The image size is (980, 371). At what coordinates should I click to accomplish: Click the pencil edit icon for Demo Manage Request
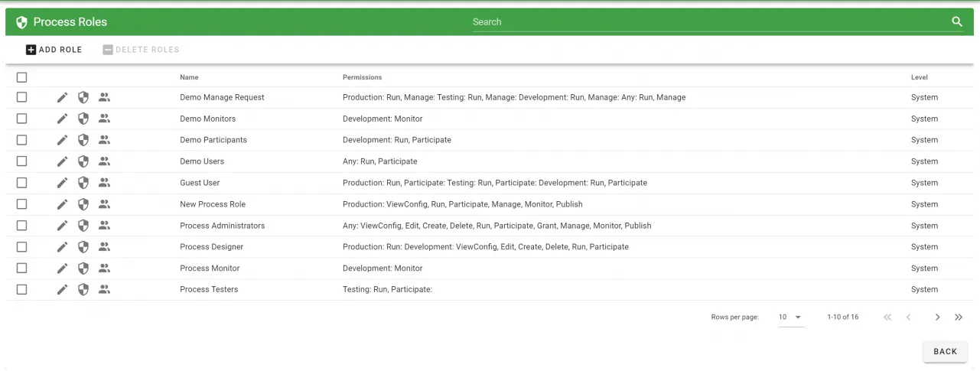[62, 97]
